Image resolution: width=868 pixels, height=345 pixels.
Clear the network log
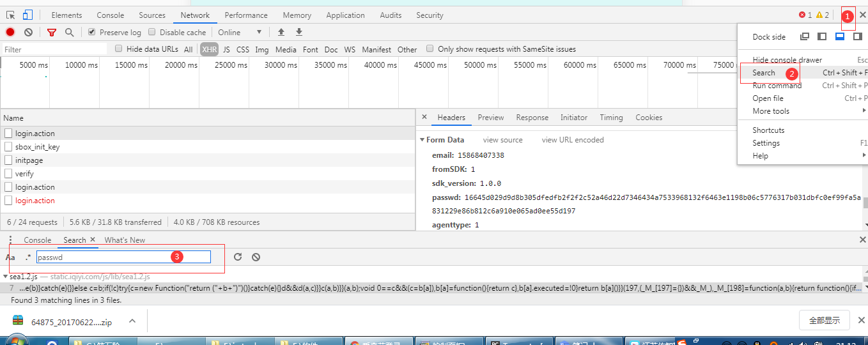click(x=28, y=32)
